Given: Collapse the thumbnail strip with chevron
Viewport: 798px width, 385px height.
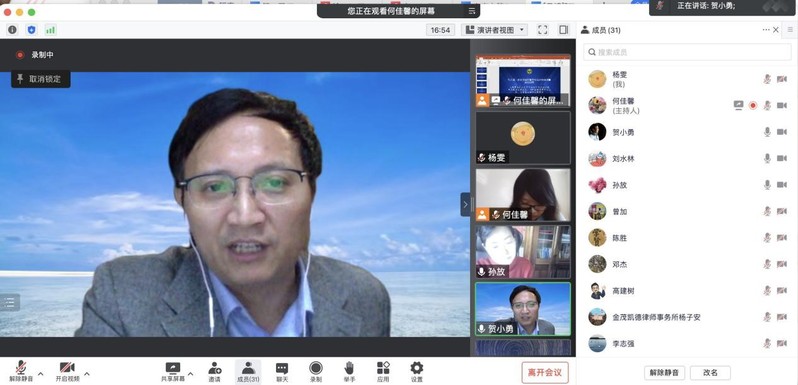Looking at the screenshot, I should coord(465,205).
